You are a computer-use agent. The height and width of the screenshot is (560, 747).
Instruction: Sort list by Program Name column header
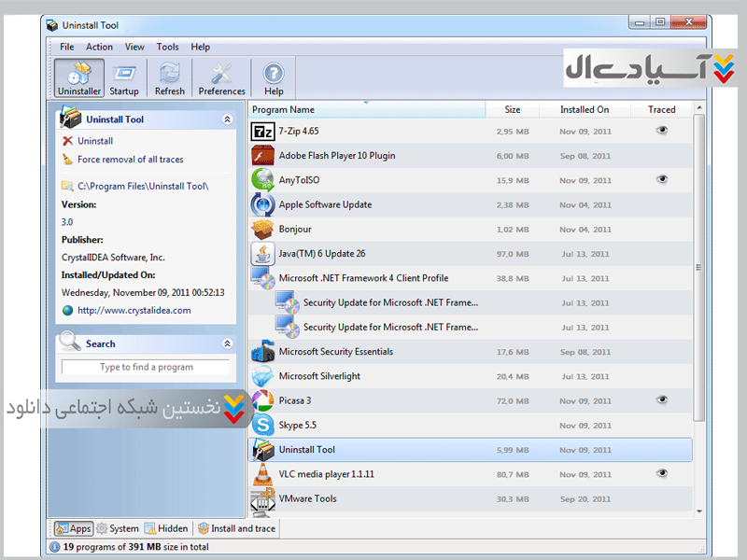click(367, 110)
